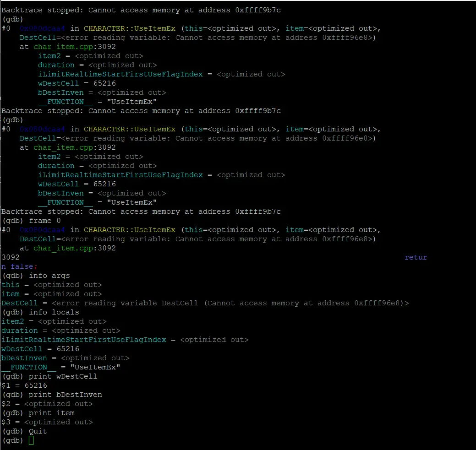This screenshot has height=450, width=476.
Task: Select the '$1 = 65216' result line
Action: [24, 385]
